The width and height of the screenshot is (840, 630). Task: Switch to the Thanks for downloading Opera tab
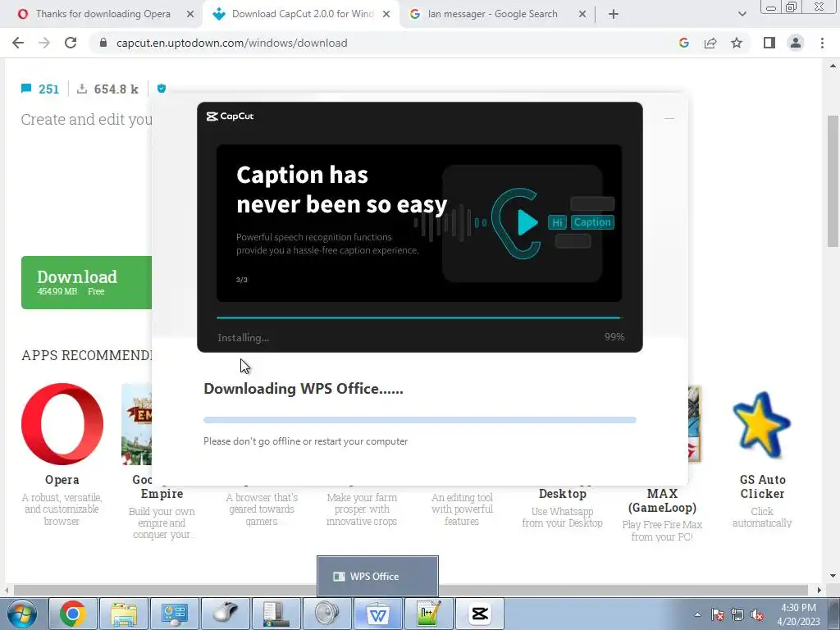[x=103, y=14]
